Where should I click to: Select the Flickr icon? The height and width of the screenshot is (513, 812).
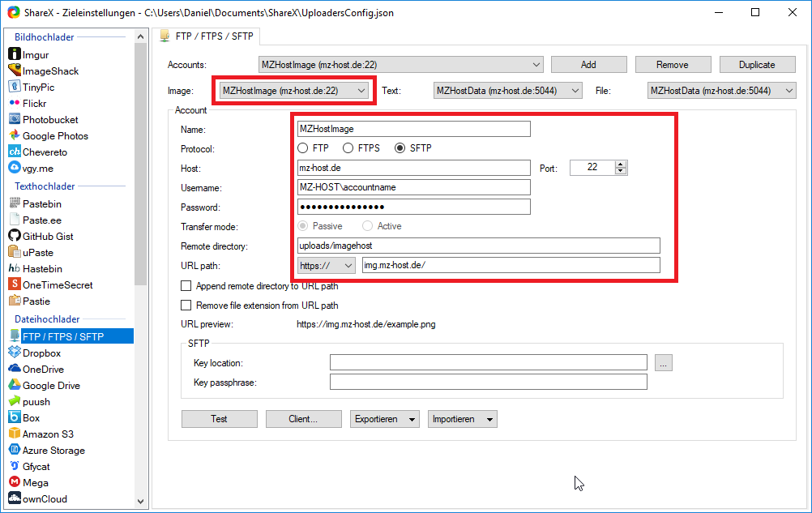[15, 103]
